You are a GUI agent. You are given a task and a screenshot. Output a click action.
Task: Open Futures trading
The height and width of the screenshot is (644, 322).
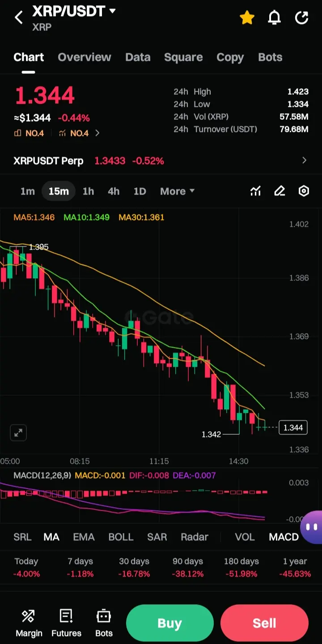click(x=66, y=623)
